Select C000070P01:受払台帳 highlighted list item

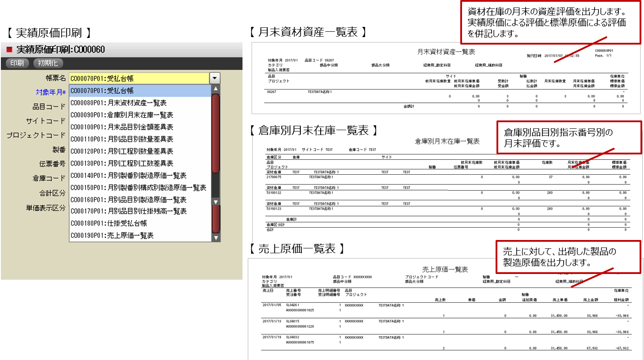coord(140,90)
